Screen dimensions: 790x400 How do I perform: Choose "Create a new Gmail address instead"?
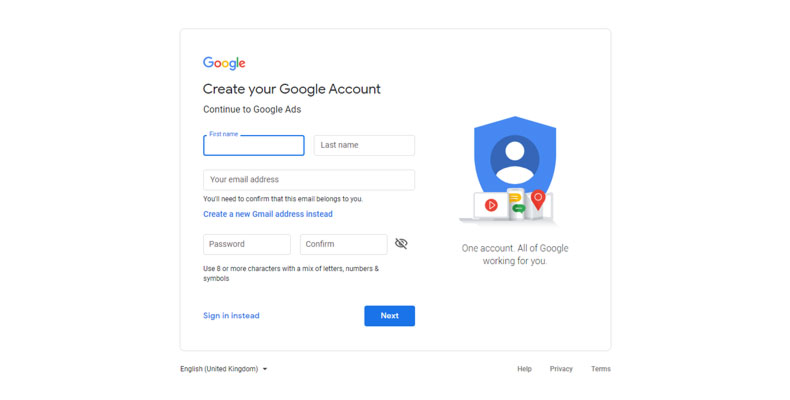point(268,214)
